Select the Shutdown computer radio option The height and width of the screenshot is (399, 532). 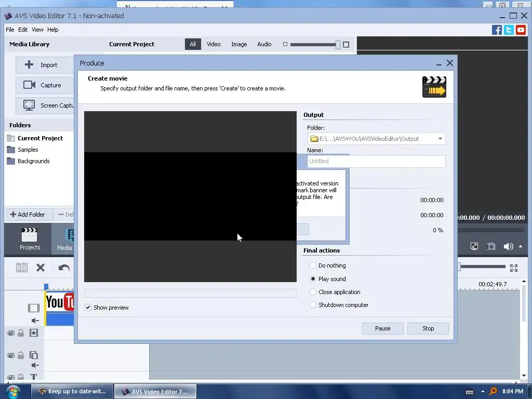[x=313, y=304]
